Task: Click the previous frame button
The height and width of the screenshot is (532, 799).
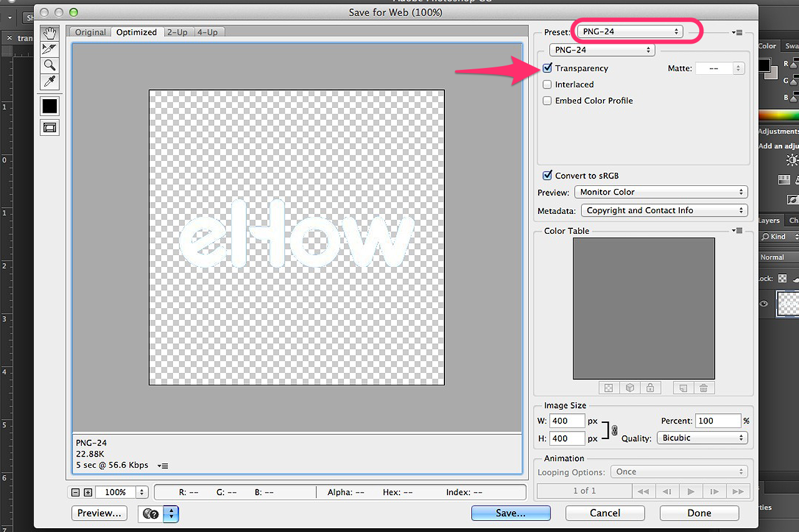Action: point(667,491)
